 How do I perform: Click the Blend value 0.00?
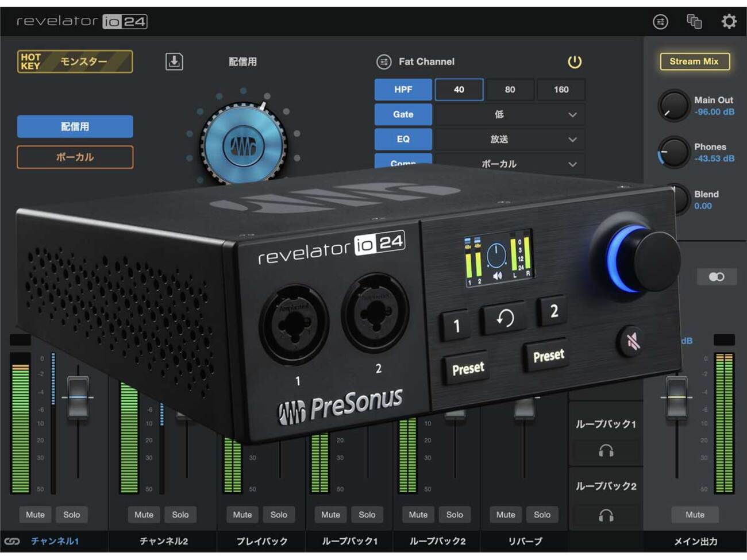pyautogui.click(x=703, y=206)
